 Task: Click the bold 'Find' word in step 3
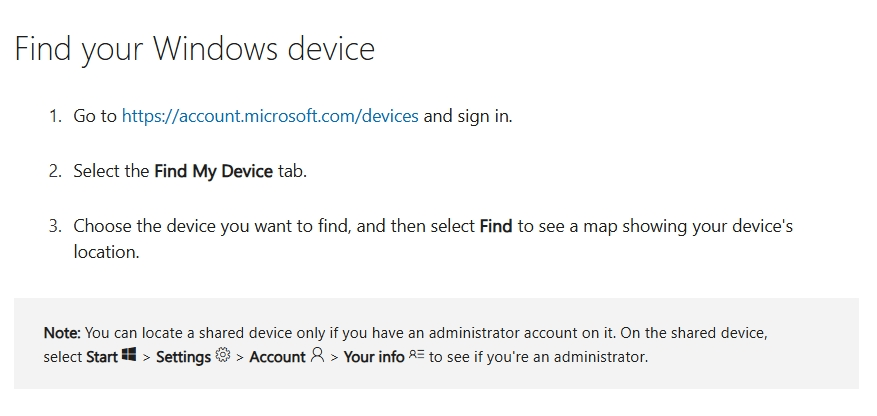496,226
